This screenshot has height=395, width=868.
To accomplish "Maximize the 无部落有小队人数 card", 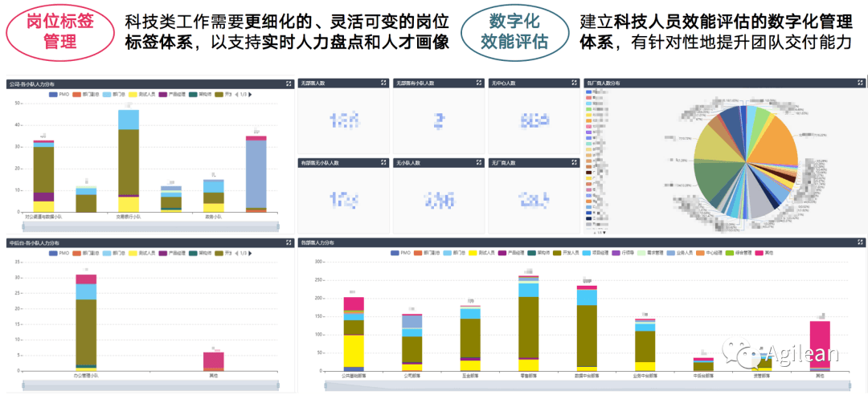I will [479, 83].
